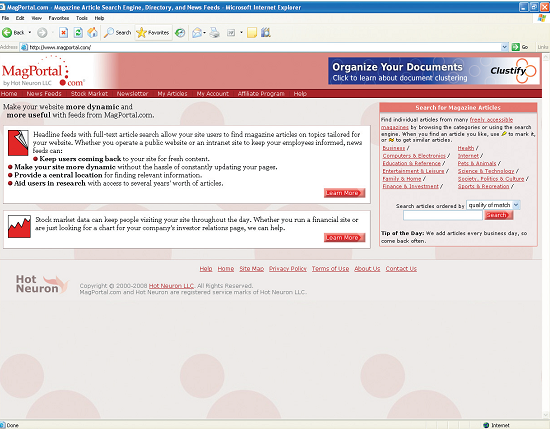
Task: Open the View menu
Action: pos(37,18)
